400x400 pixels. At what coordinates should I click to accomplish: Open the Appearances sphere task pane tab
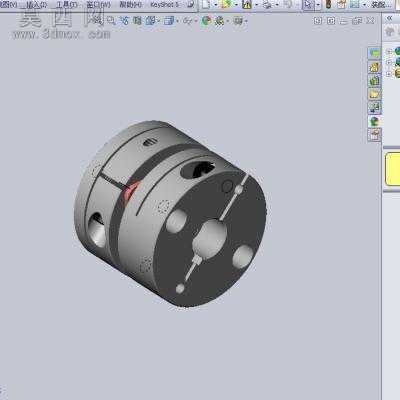click(374, 121)
